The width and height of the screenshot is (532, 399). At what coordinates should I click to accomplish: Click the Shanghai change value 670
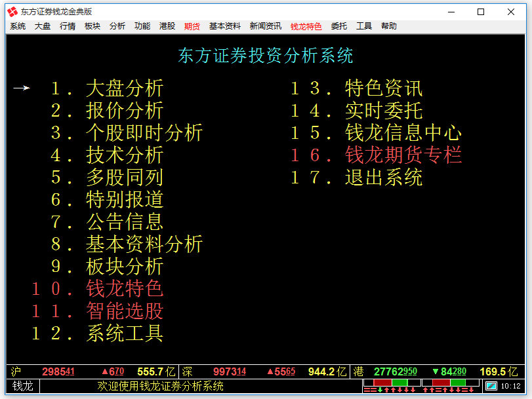(x=113, y=372)
